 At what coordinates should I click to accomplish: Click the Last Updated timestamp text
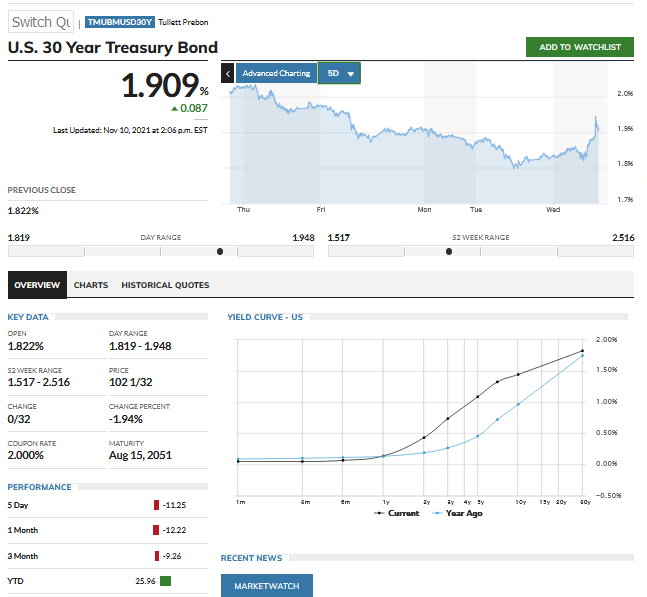coord(130,130)
